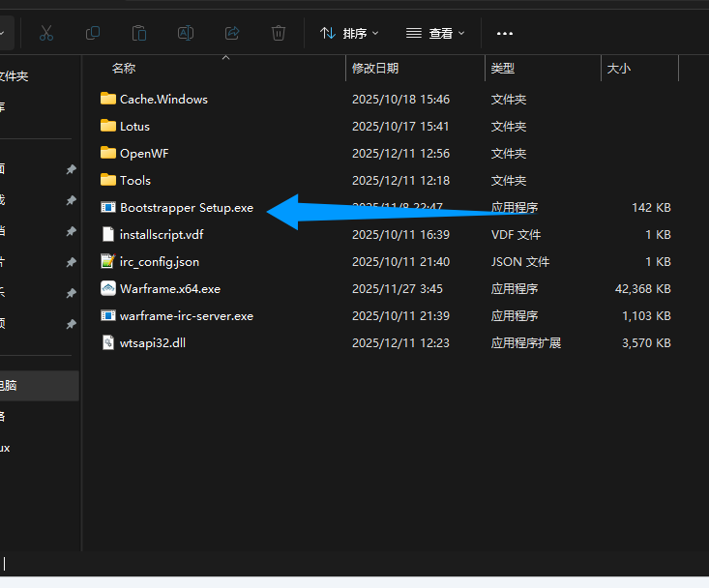The height and width of the screenshot is (588, 709).
Task: Select the Warframe.x64.exe application icon
Action: click(108, 288)
